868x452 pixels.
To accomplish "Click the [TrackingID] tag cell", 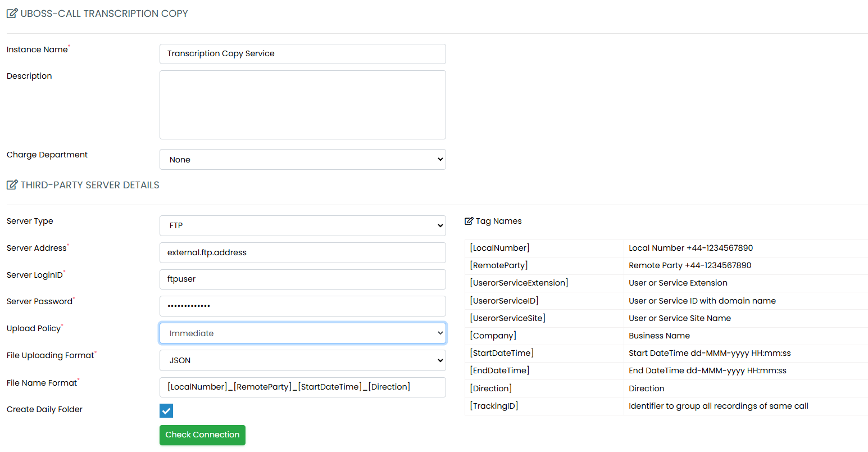I will click(x=544, y=406).
